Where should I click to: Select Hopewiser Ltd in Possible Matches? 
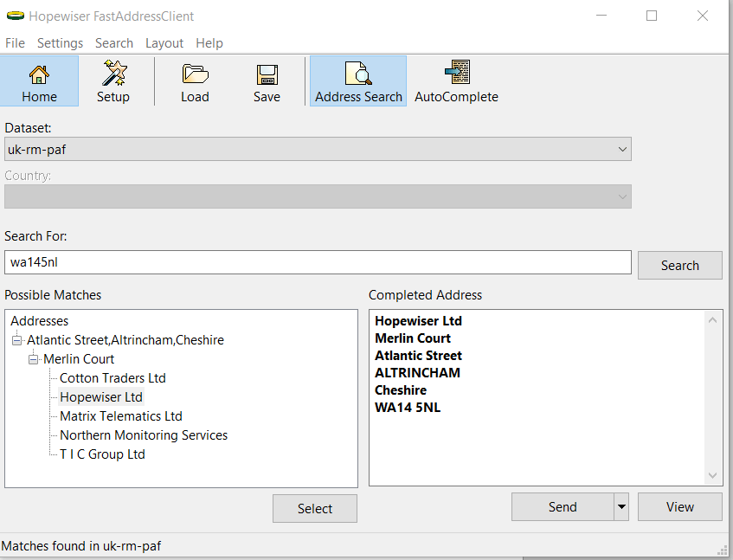[101, 397]
